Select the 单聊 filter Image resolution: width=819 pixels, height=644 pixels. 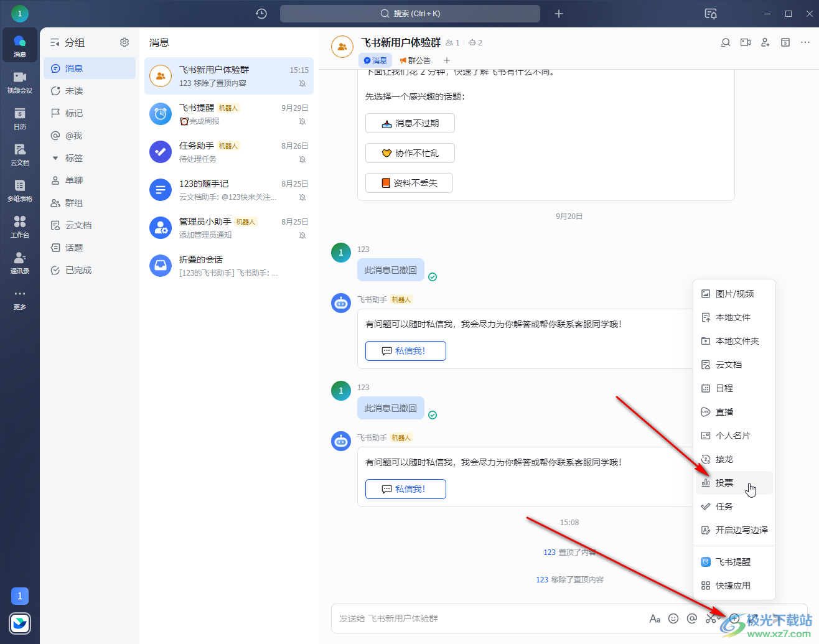90,180
